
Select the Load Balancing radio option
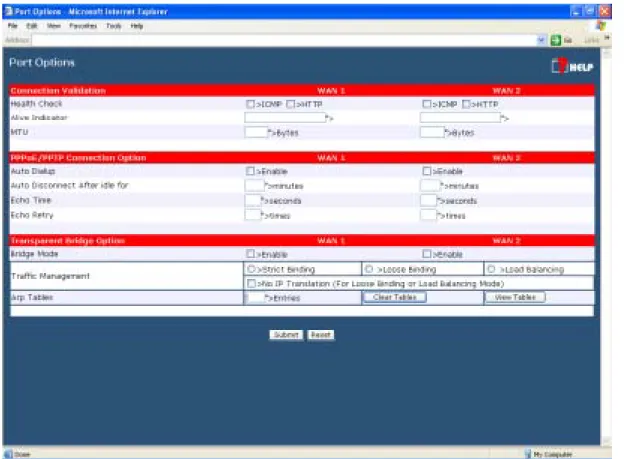pos(491,269)
